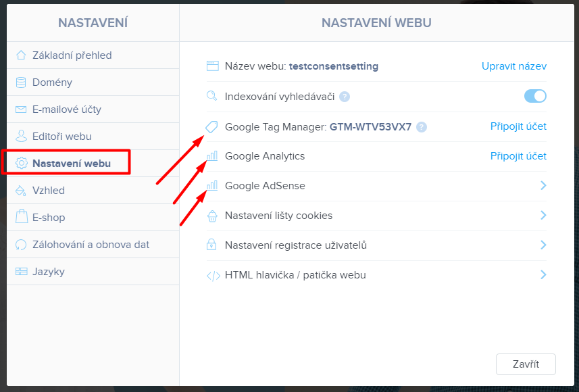Click the house icon beside Základní přehled
Viewport: 579px width, 392px height.
click(x=21, y=55)
